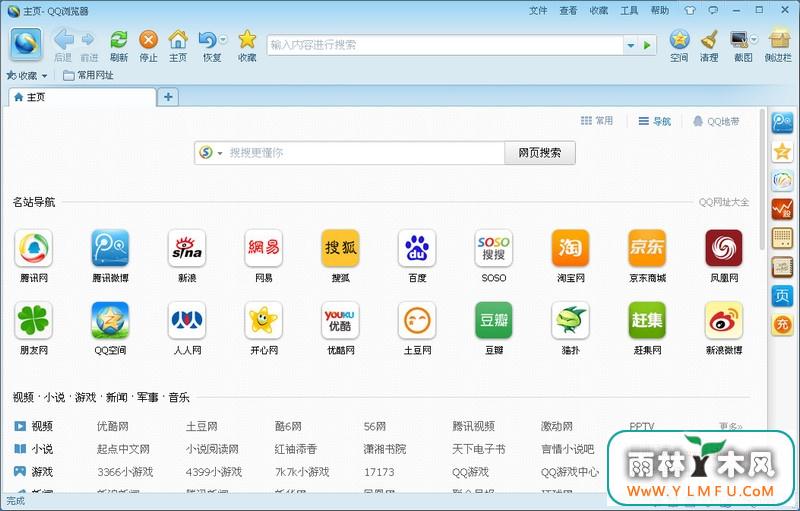This screenshot has width=800, height=511.
Task: Click the green go arrow in address bar
Action: click(x=647, y=45)
